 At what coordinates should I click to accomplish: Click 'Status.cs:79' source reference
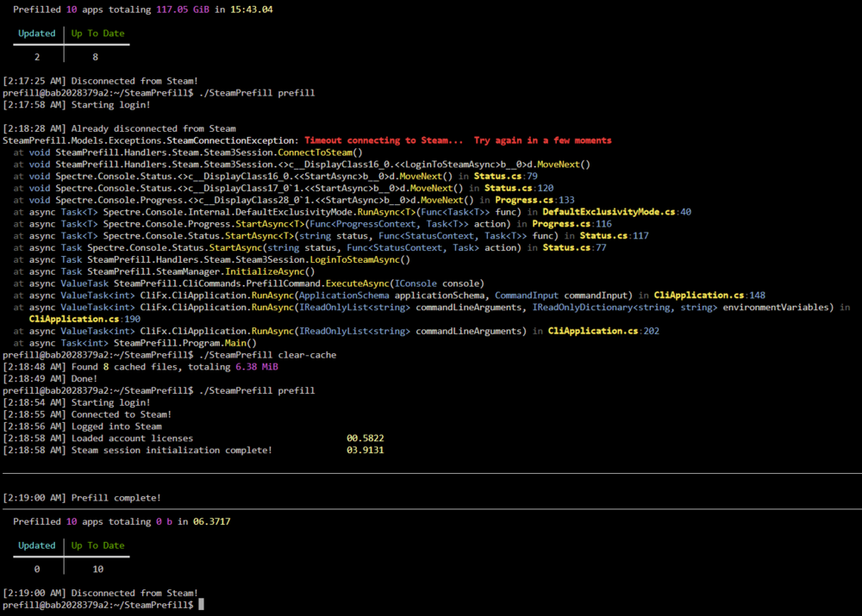[506, 176]
